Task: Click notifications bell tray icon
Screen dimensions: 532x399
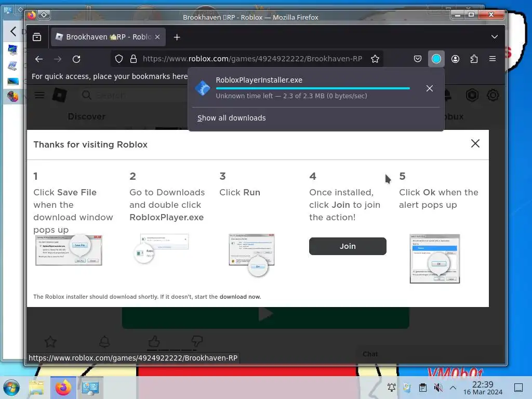Action: click(x=392, y=388)
